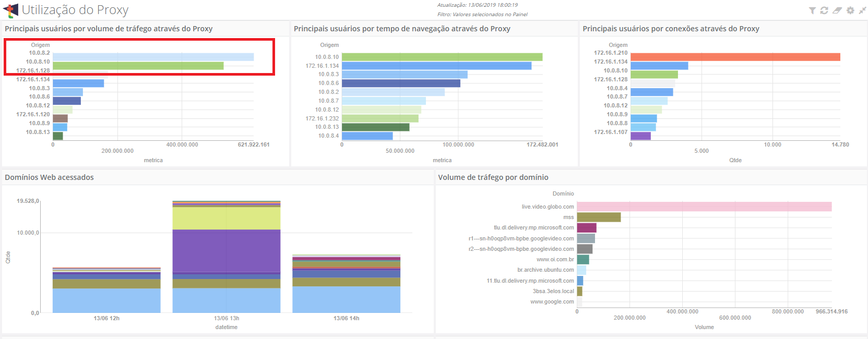Click the '13/06 13h' axis label
Viewport: 868px width, 339px height.
coord(227,318)
